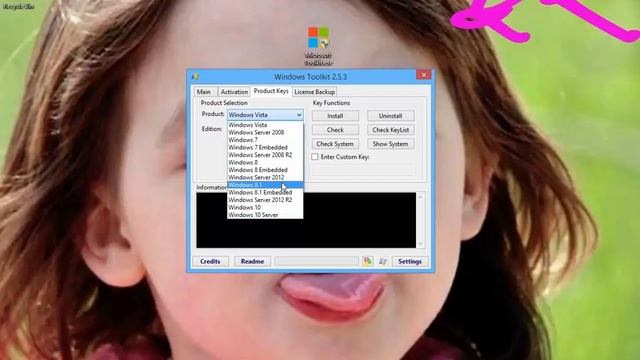The image size is (640, 360).
Task: Click the Windows toolkit icon beside Settings
Action: [x=382, y=261]
